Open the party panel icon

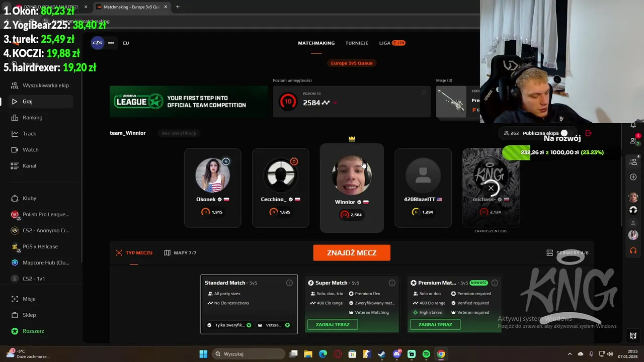[633, 161]
